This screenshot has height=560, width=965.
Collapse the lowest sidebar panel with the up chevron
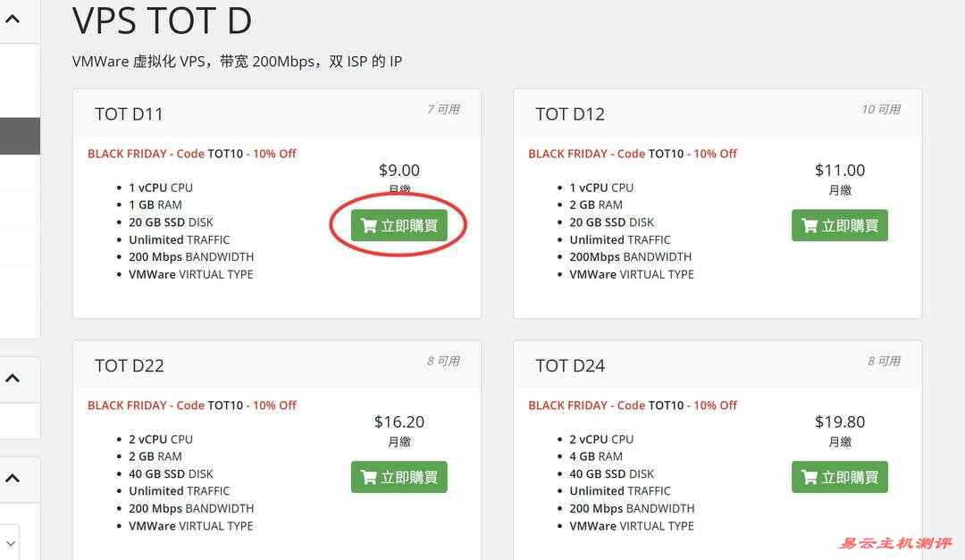click(13, 479)
